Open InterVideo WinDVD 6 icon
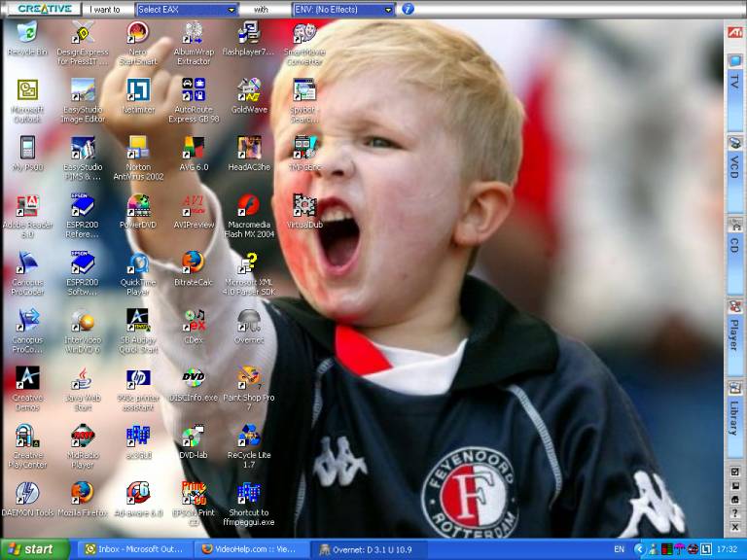Screen dimensions: 747x560 [83, 321]
